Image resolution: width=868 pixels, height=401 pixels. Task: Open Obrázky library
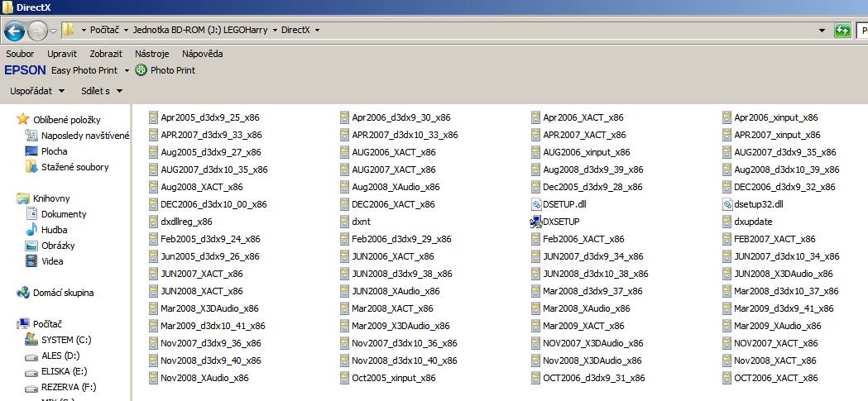pyautogui.click(x=50, y=246)
